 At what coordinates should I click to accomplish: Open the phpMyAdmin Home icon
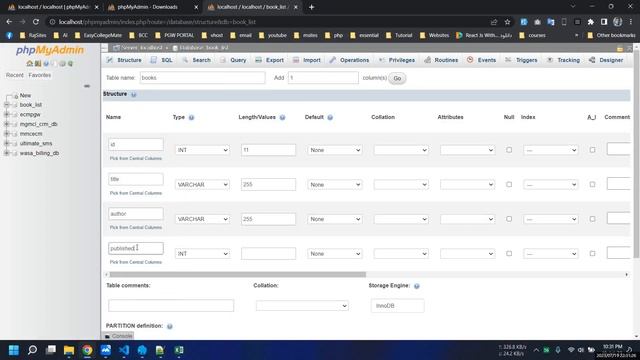(29, 64)
